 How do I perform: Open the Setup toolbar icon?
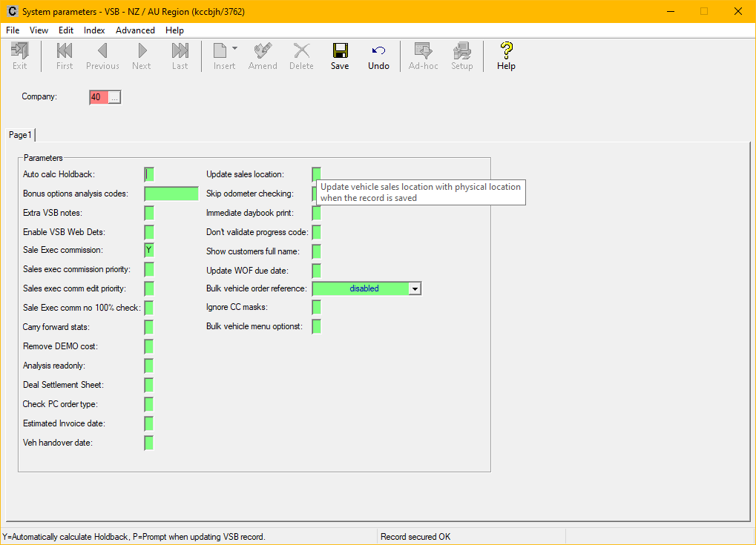(x=462, y=56)
